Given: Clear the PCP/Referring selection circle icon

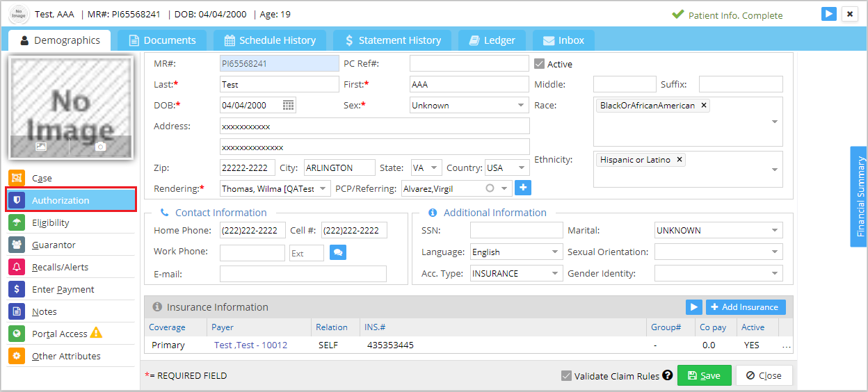Looking at the screenshot, I should pyautogui.click(x=490, y=188).
